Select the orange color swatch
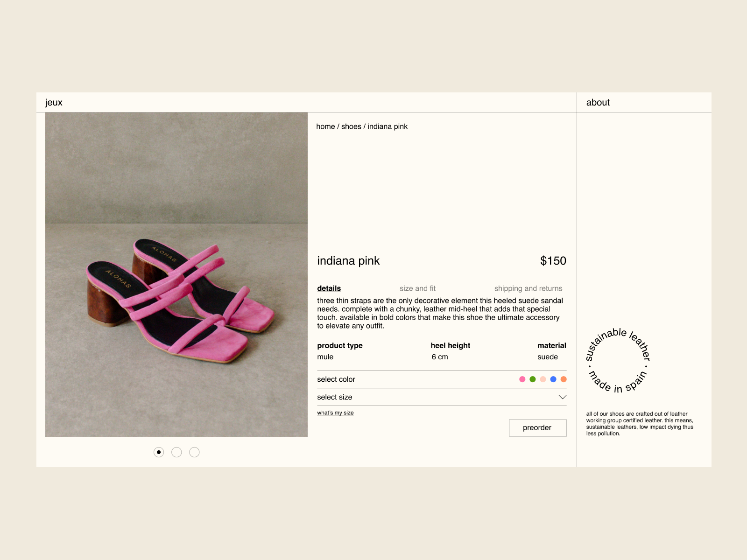 (564, 379)
